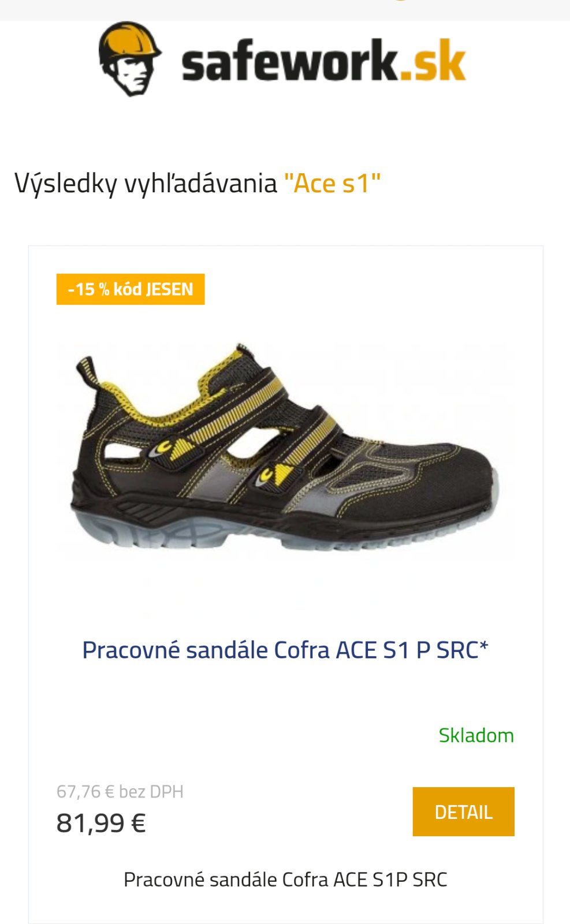
Task: Click the Cofra logo on the upper velcro strap
Action: 165,449
